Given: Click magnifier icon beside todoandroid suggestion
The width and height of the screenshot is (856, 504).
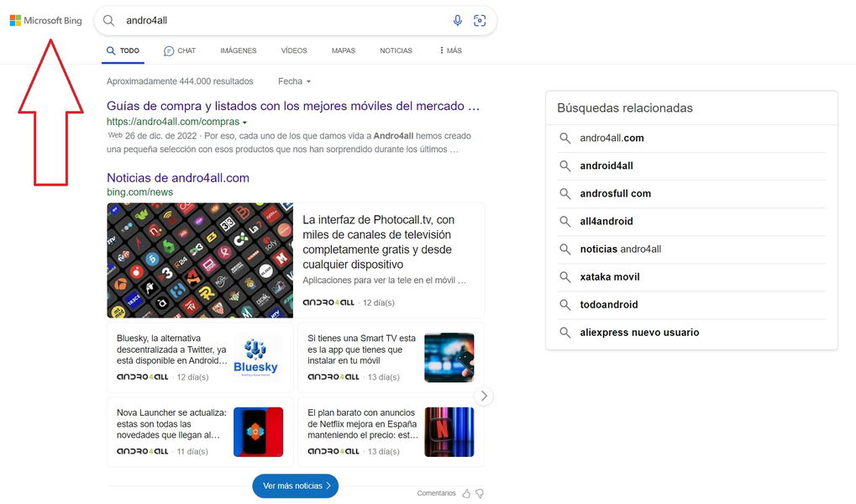Looking at the screenshot, I should 565,305.
